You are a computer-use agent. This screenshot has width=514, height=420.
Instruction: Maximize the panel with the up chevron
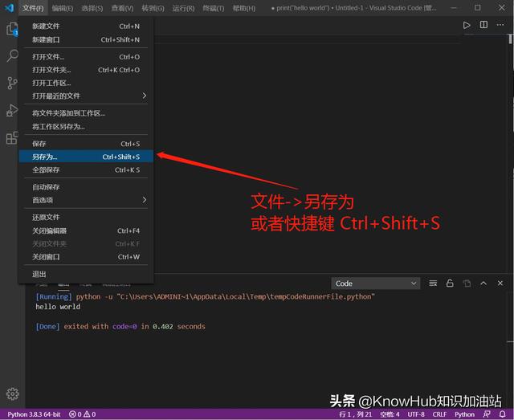point(483,283)
